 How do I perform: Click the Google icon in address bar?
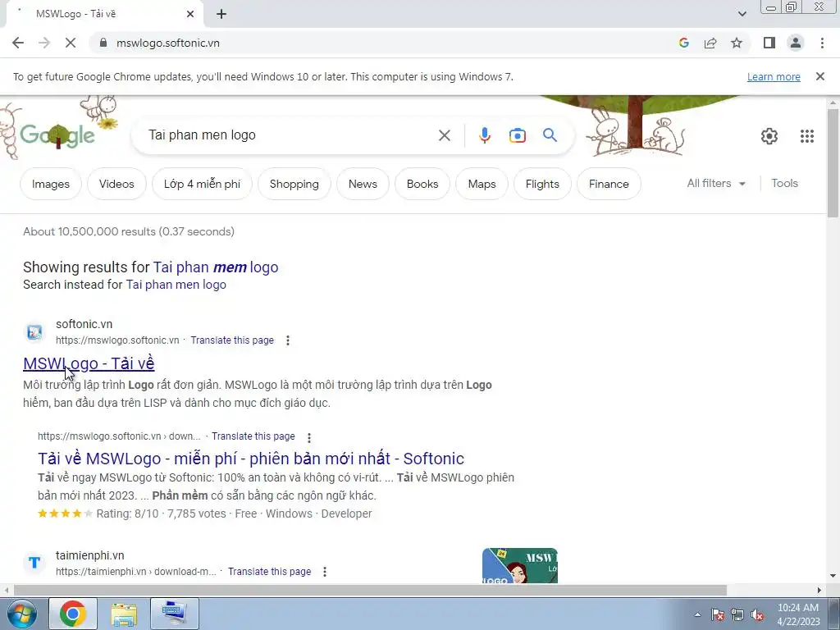coord(683,43)
